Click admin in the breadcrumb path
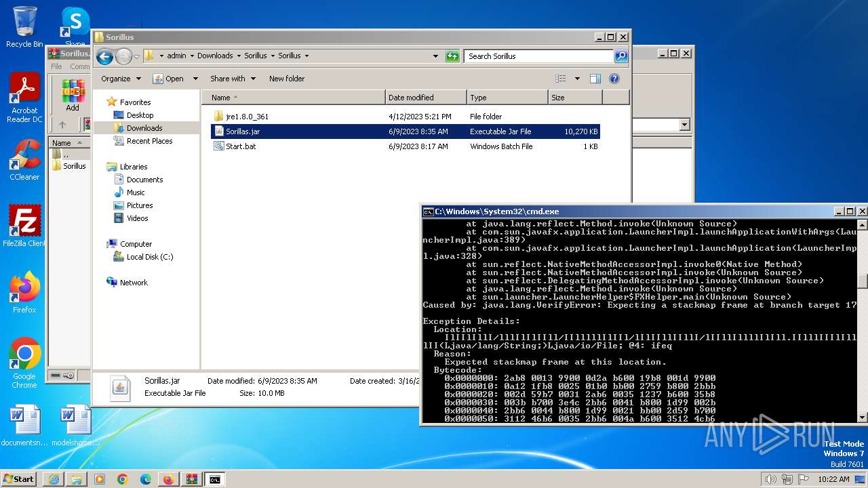The image size is (868, 488). tap(176, 56)
